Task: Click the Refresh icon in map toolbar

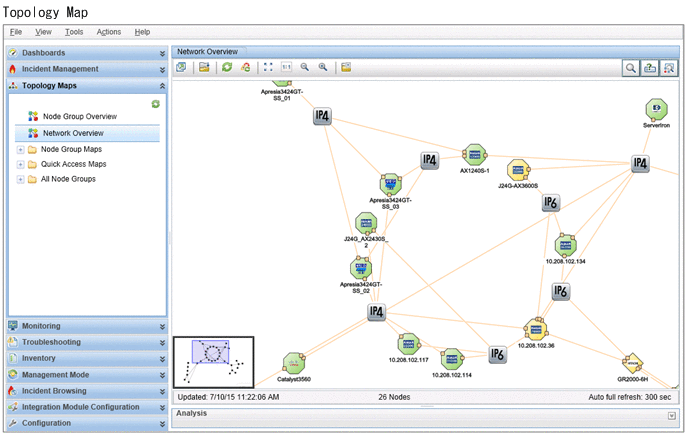Action: click(227, 67)
